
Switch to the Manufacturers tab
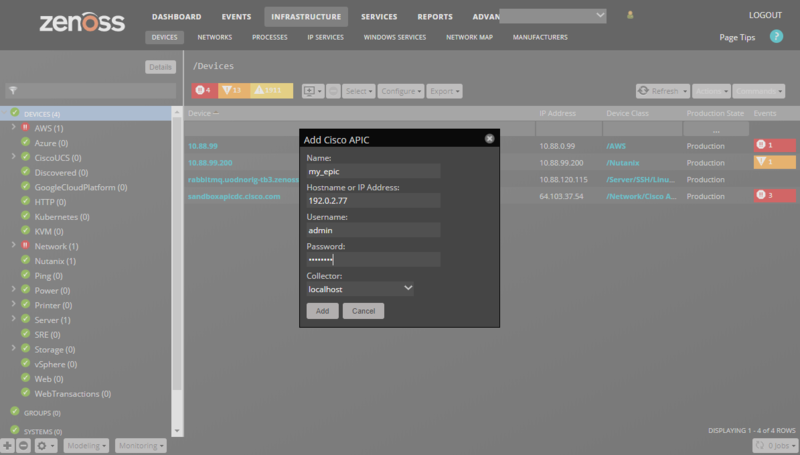(540, 37)
